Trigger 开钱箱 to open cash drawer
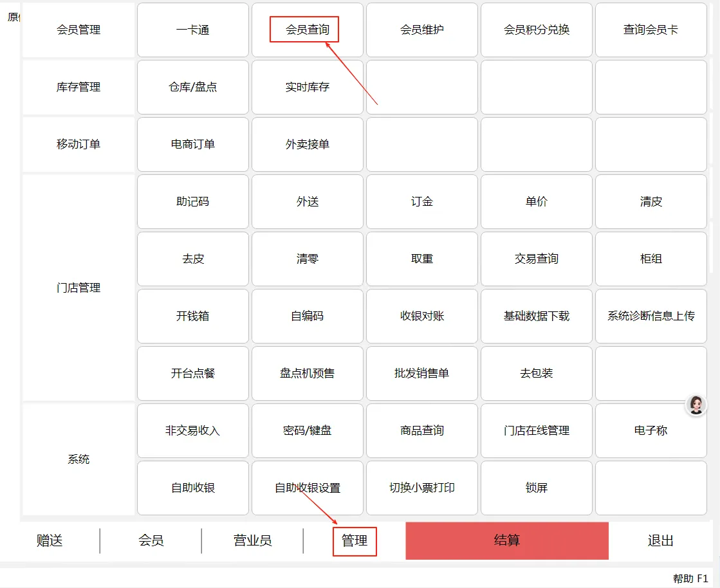This screenshot has width=720, height=588. click(192, 316)
